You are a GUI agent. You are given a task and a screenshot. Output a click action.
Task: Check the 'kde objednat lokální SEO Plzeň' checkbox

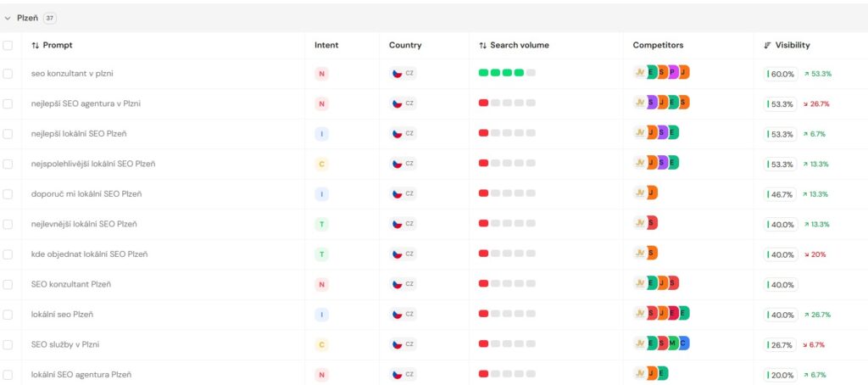click(8, 254)
